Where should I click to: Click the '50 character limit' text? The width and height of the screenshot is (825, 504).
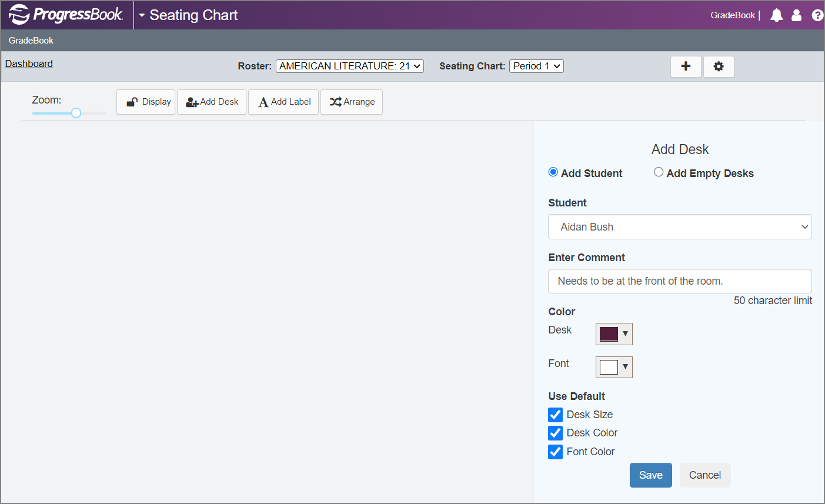(x=773, y=301)
